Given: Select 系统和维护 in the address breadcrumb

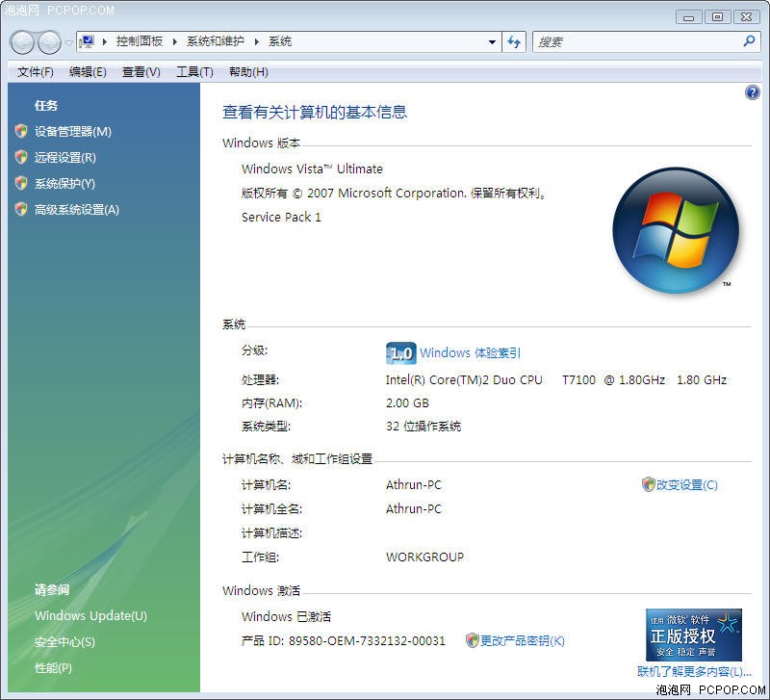Looking at the screenshot, I should click(x=215, y=41).
